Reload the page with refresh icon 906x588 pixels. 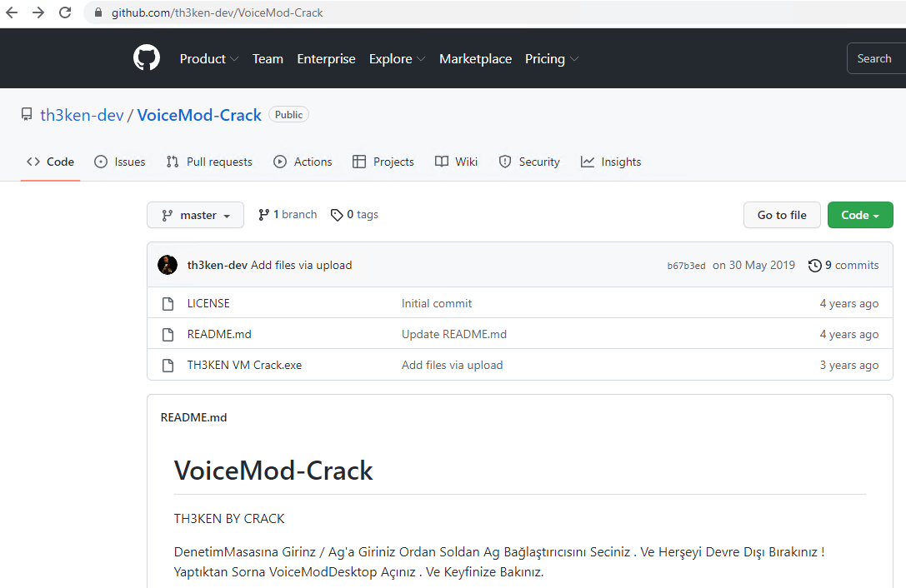(x=65, y=12)
